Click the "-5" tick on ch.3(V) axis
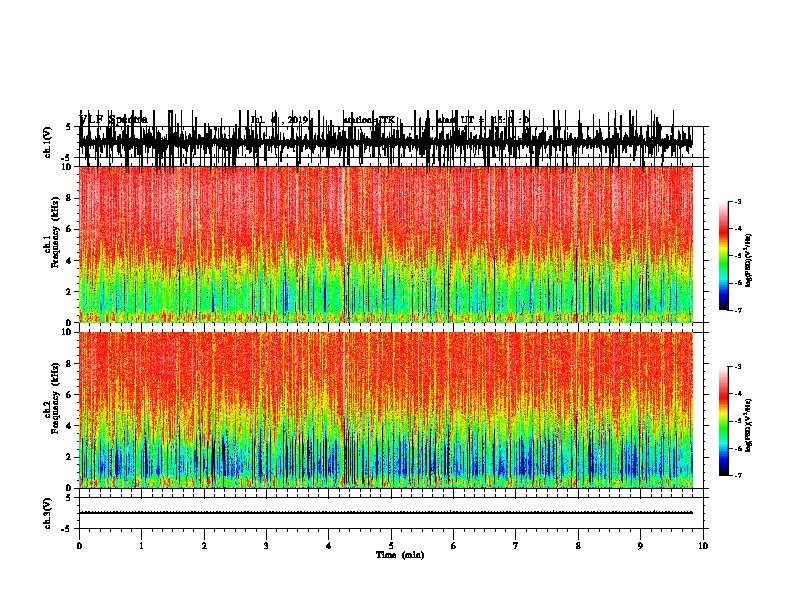The width and height of the screenshot is (792, 612). pyautogui.click(x=67, y=529)
